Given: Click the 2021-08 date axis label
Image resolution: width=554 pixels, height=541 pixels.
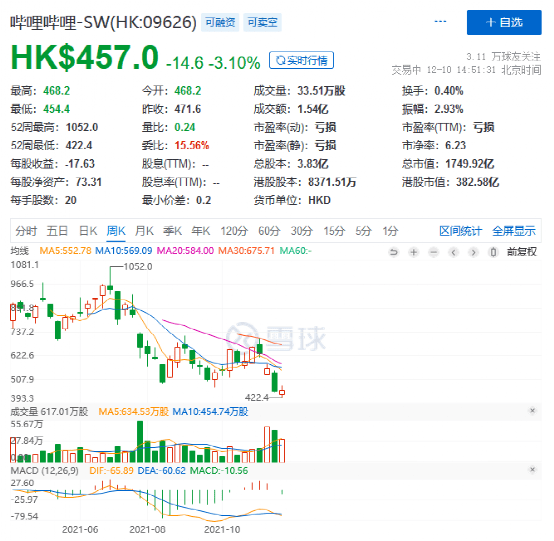Looking at the screenshot, I should point(147,530).
